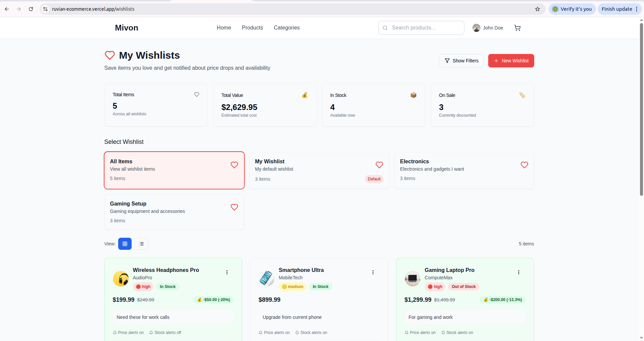
Task: Click -$50.00 (-20%) discount badge
Action: pos(214,300)
